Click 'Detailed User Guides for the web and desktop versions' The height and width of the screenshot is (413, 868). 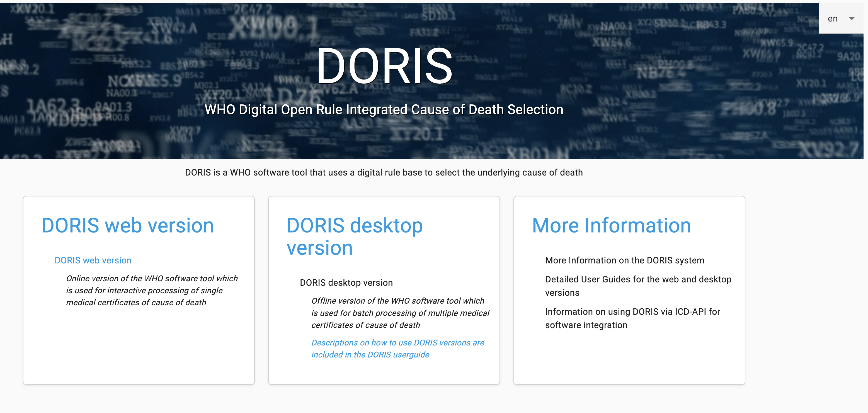[x=638, y=286]
